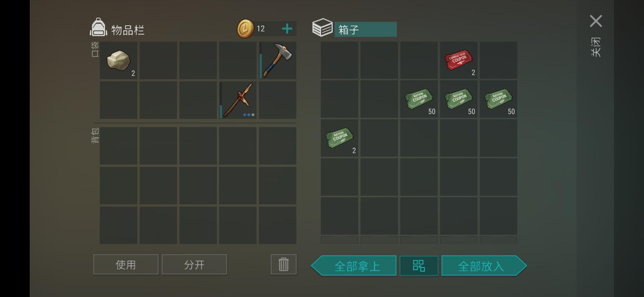Click the 分开 split button
Image resolution: width=644 pixels, height=297 pixels.
point(194,264)
